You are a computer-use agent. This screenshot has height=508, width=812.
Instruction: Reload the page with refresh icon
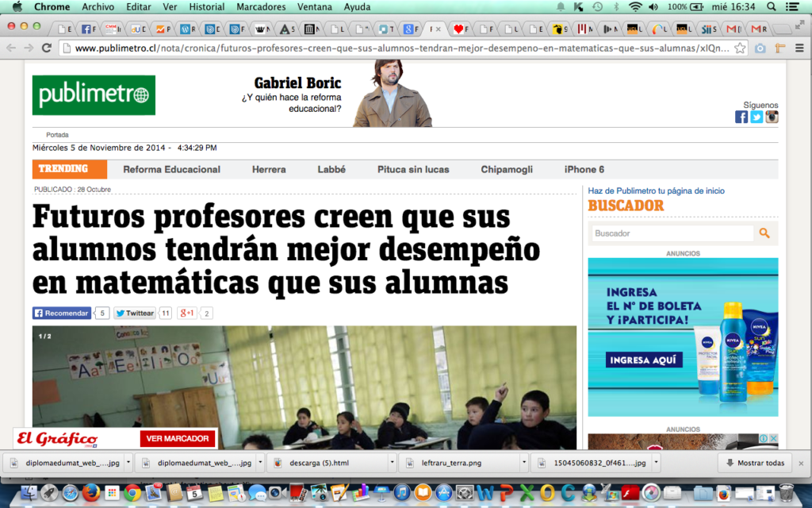tap(47, 48)
